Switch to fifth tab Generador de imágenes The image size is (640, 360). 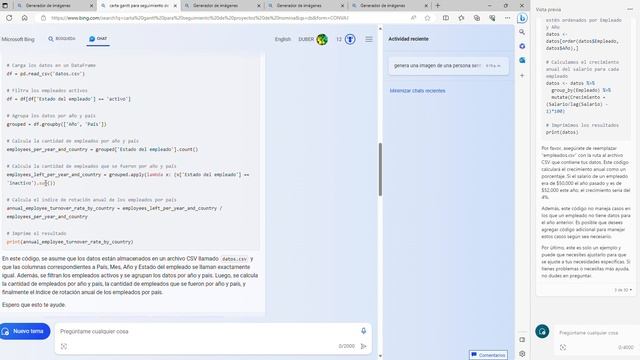tap(383, 6)
